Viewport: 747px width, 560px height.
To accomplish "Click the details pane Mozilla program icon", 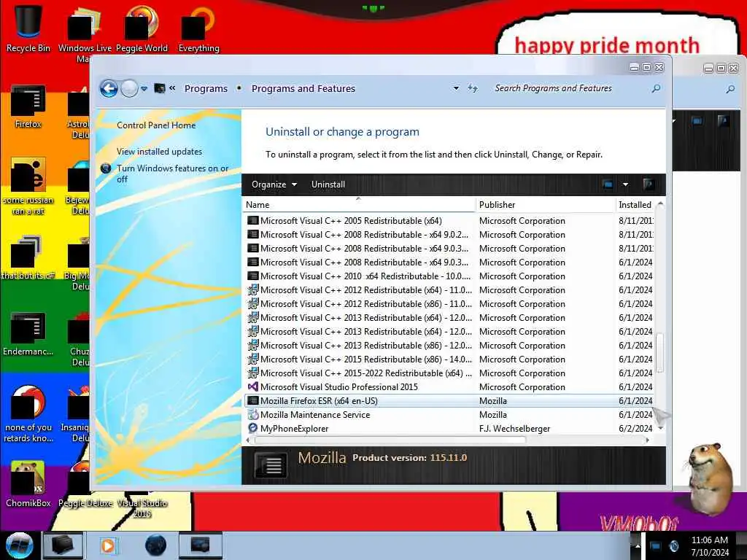I will (x=271, y=465).
